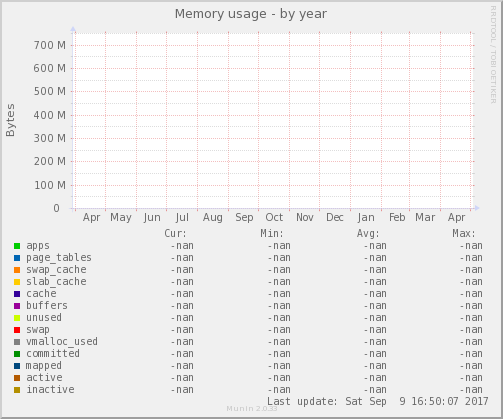
Task: Select the 'swap_cache' legend label
Action: click(x=56, y=270)
